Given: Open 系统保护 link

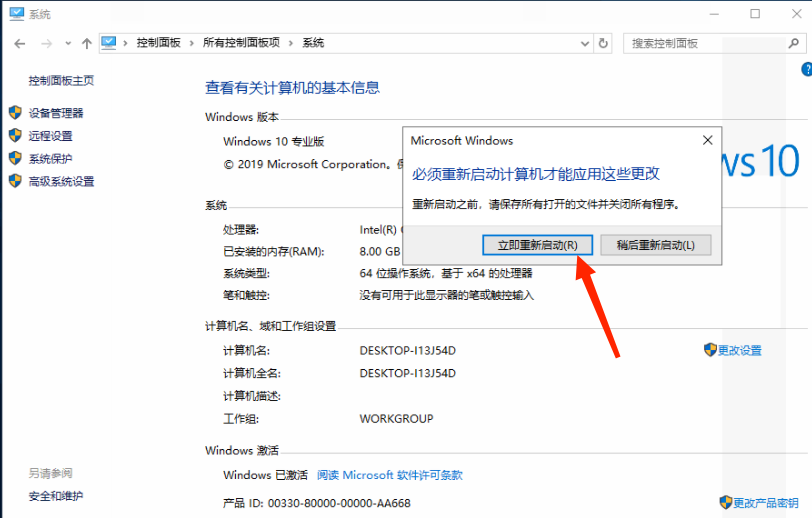Looking at the screenshot, I should 50,159.
